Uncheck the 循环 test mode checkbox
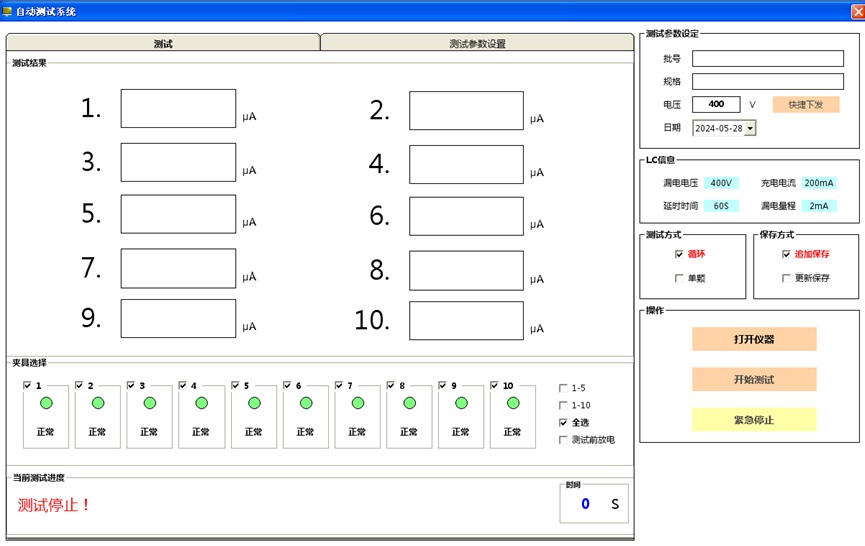The image size is (865, 546). tap(679, 254)
